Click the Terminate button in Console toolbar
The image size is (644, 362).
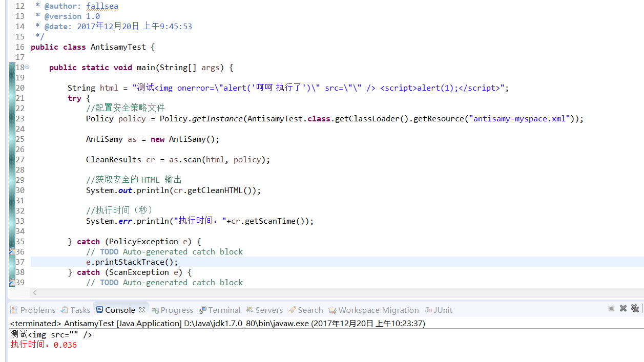[x=611, y=308]
